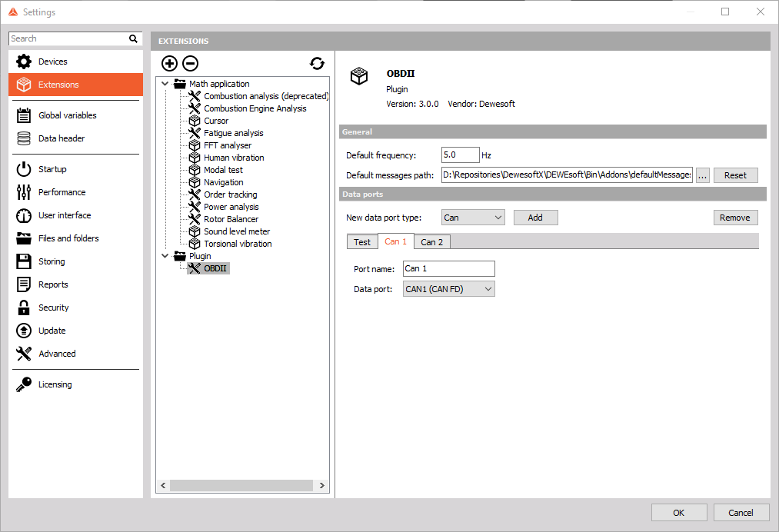Select Modal test extension
This screenshot has width=779, height=532.
pyautogui.click(x=223, y=170)
